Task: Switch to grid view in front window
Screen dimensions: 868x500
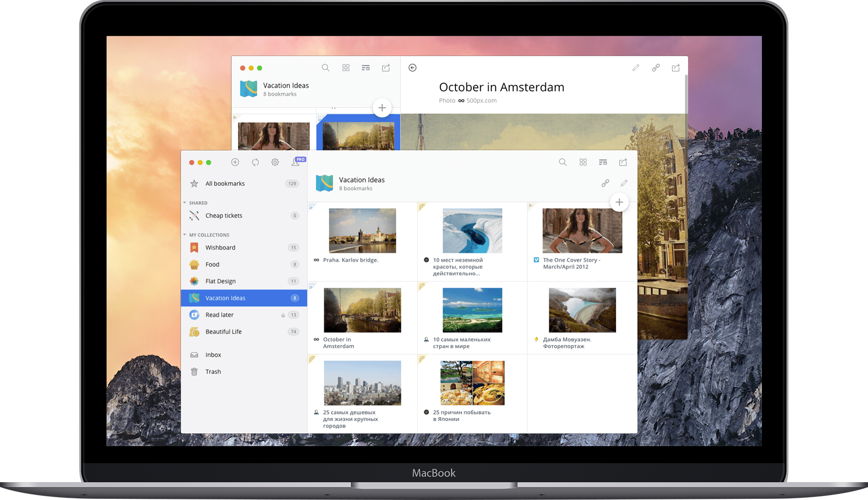Action: point(583,162)
